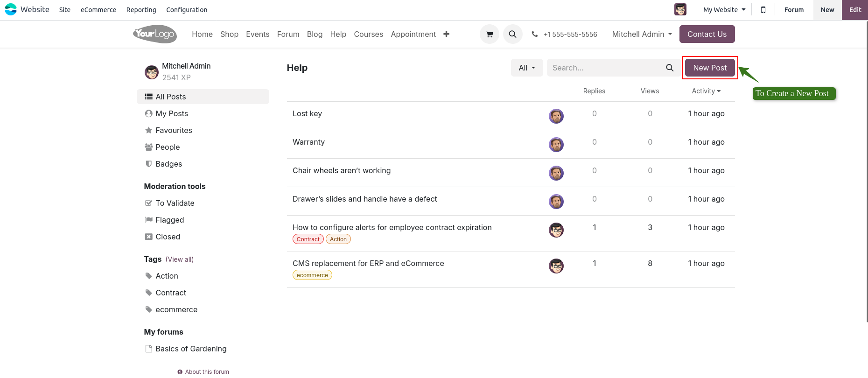The width and height of the screenshot is (868, 378).
Task: Click the forum Search input field
Action: click(x=605, y=68)
